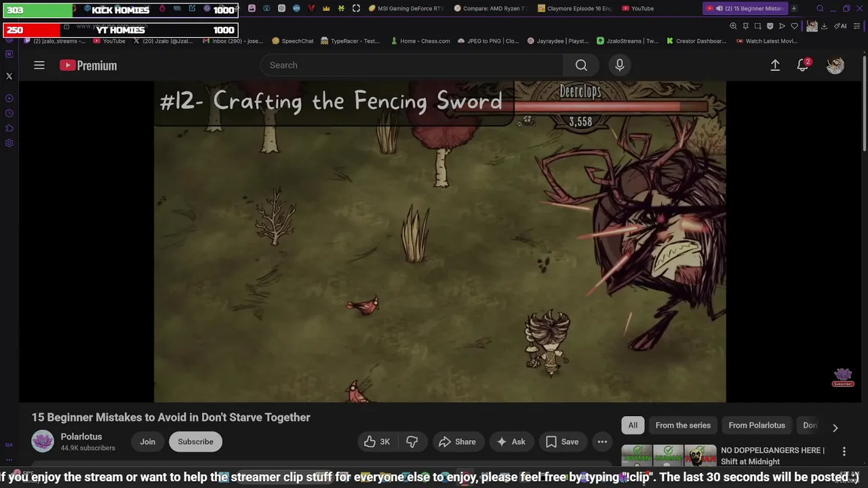Open YouTube account avatar menu
The width and height of the screenshot is (868, 488).
point(835,65)
